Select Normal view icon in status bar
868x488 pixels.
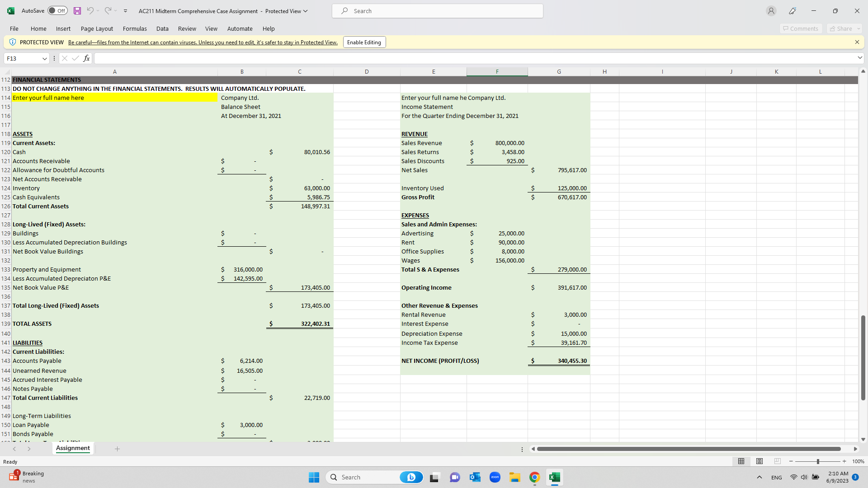coord(741,461)
